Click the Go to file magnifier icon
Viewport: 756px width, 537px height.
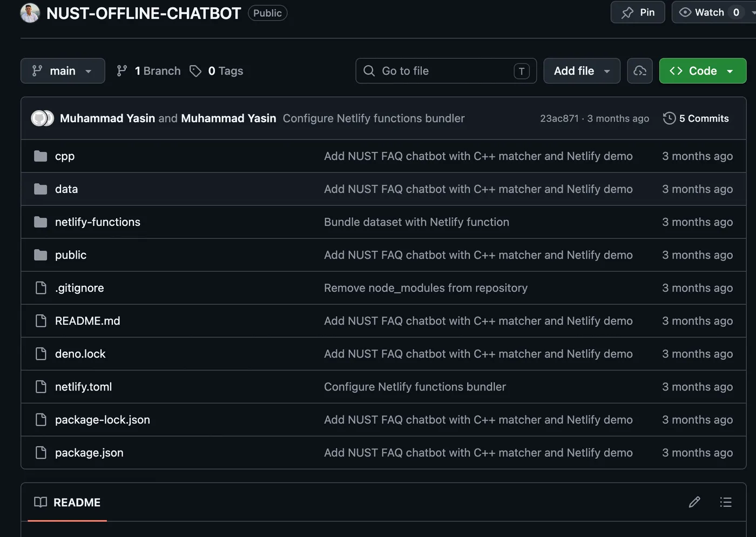point(369,71)
